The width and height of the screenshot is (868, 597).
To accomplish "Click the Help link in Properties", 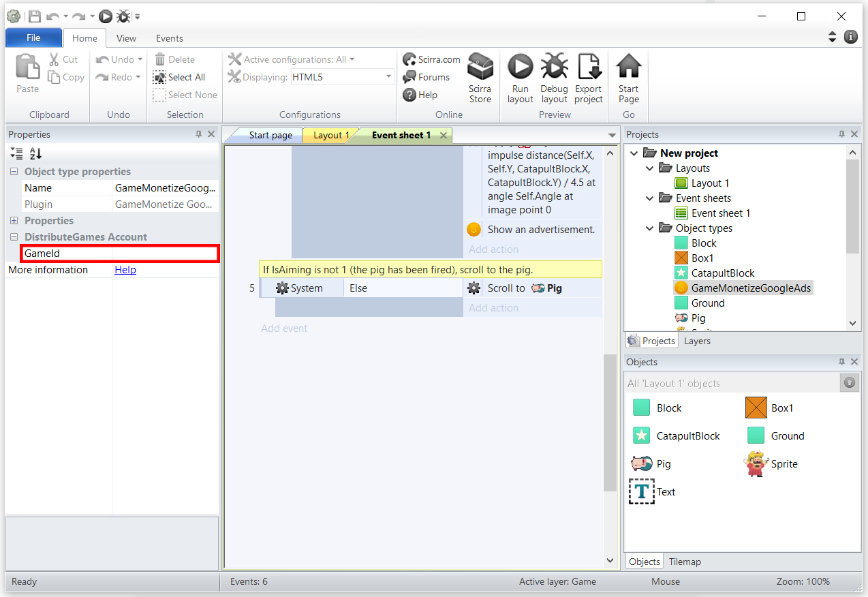I will [125, 270].
